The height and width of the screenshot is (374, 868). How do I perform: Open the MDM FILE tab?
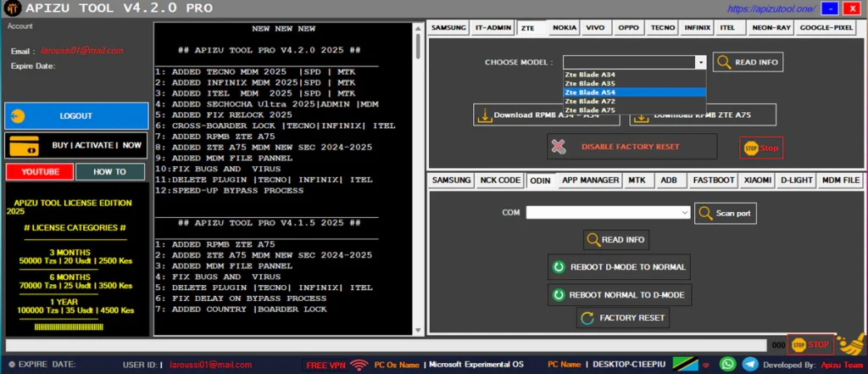pyautogui.click(x=840, y=180)
